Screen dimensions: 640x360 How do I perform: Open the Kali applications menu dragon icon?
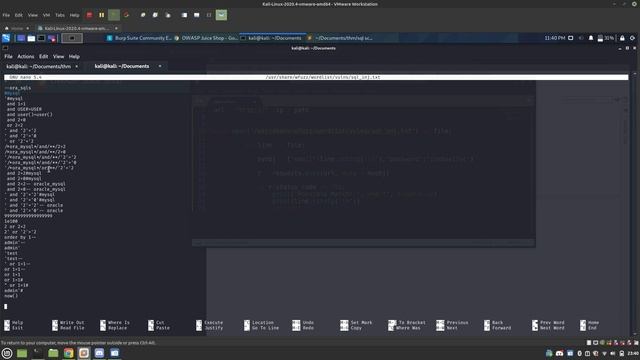[6, 38]
